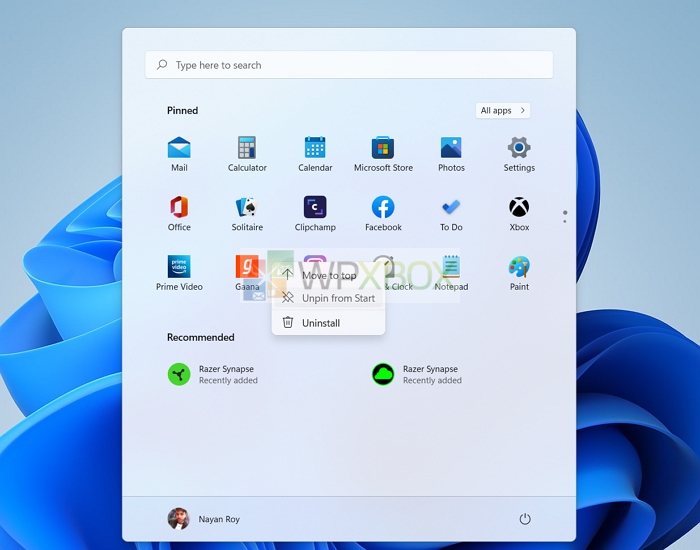This screenshot has width=700, height=550.
Task: Open Notepad from pinned apps
Action: click(451, 273)
